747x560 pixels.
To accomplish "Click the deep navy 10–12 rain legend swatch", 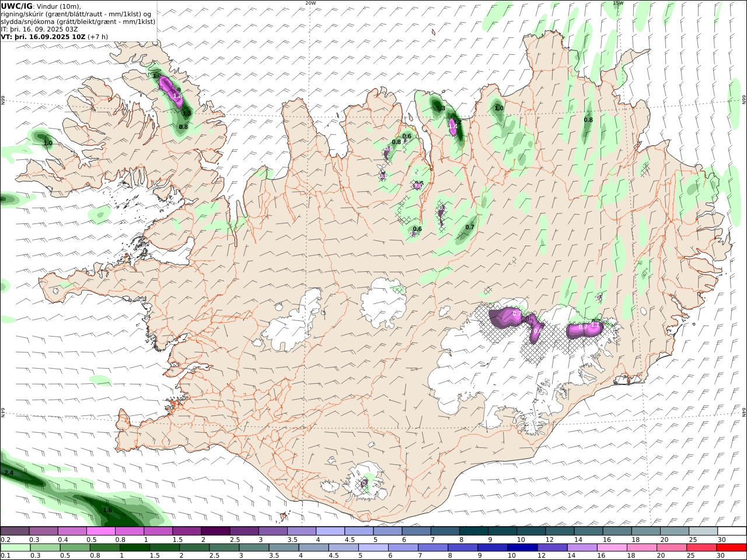I will point(522,548).
